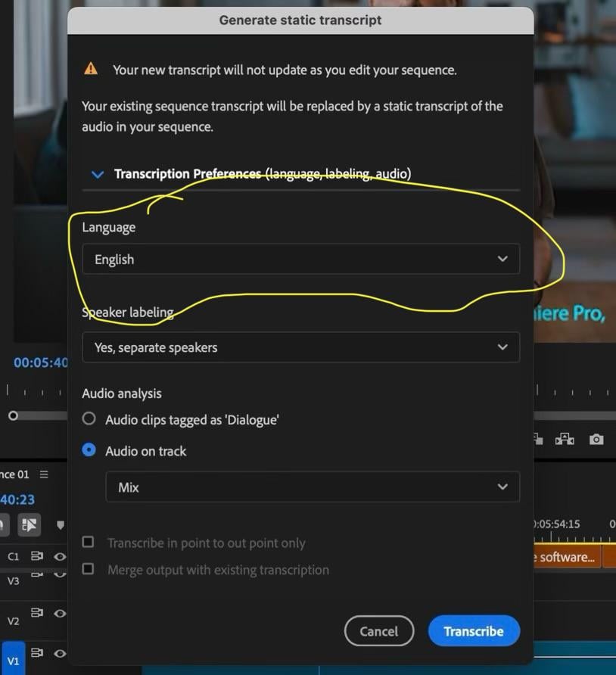Toggle the linked selection icon in timeline
The image size is (616, 675).
[30, 524]
